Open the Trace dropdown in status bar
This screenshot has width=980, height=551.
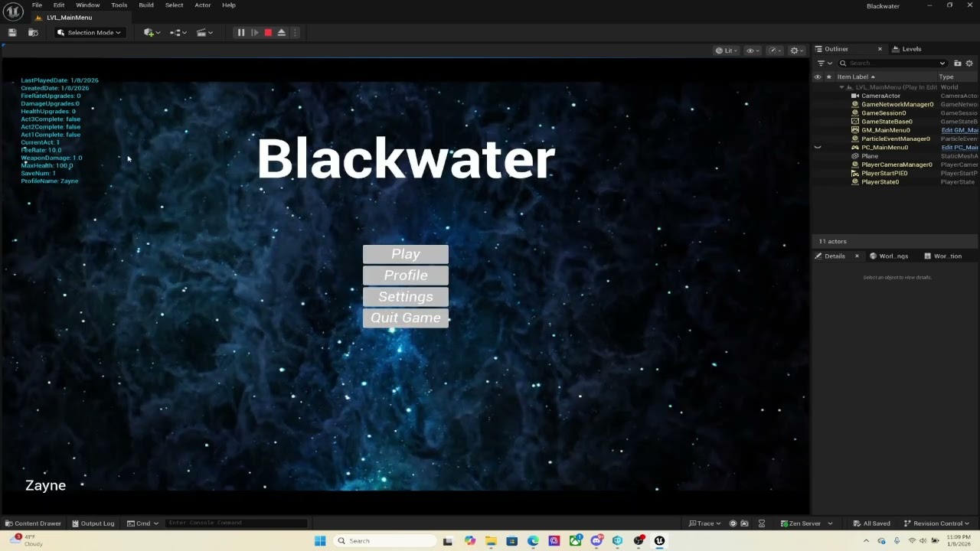pyautogui.click(x=704, y=523)
